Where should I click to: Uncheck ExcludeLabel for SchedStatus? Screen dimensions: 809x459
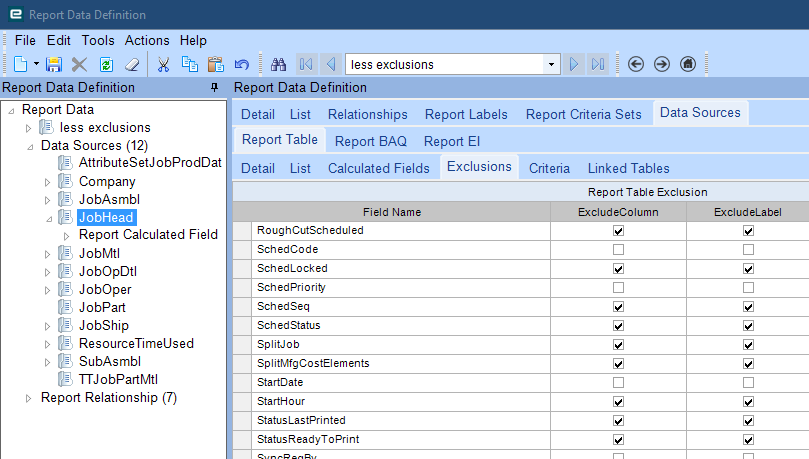(748, 326)
